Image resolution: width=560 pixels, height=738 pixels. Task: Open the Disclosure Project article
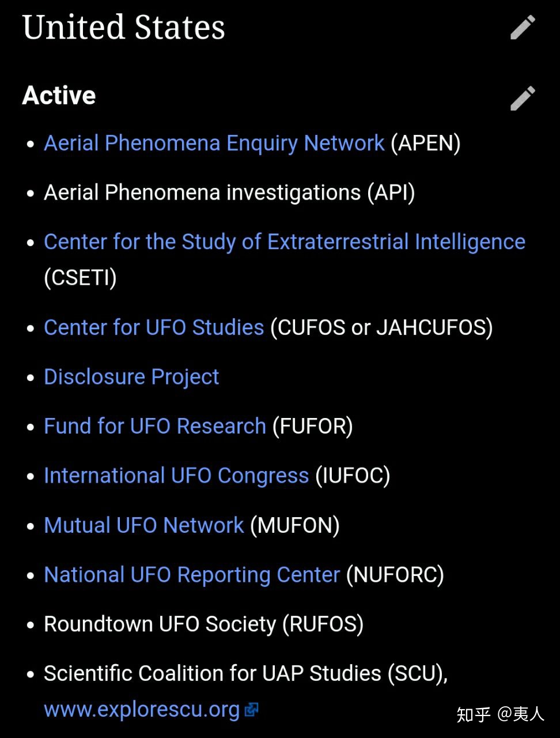(131, 377)
